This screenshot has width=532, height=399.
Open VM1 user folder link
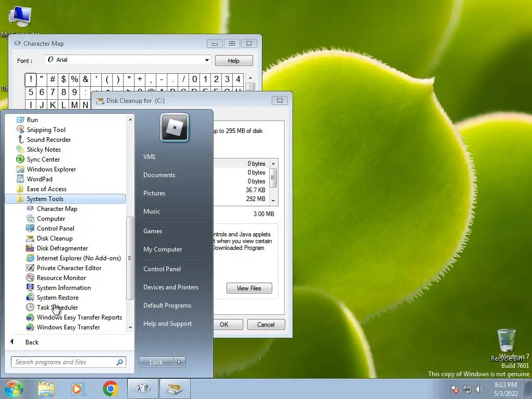pyautogui.click(x=149, y=157)
